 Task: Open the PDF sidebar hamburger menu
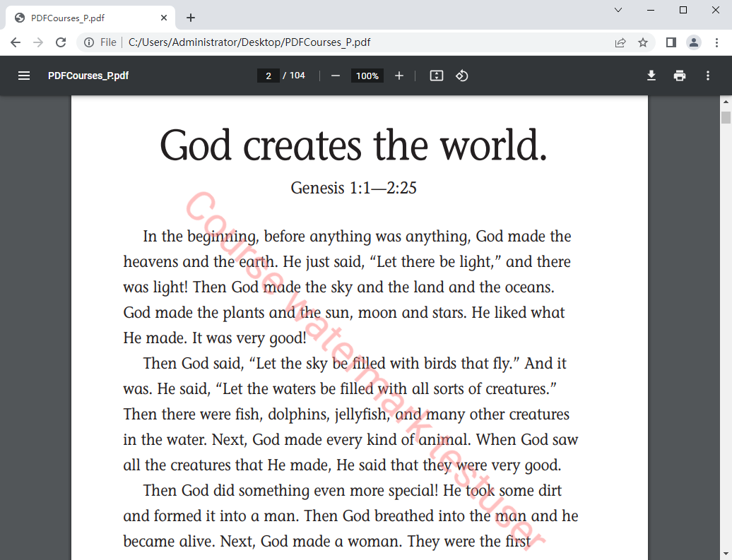coord(24,76)
